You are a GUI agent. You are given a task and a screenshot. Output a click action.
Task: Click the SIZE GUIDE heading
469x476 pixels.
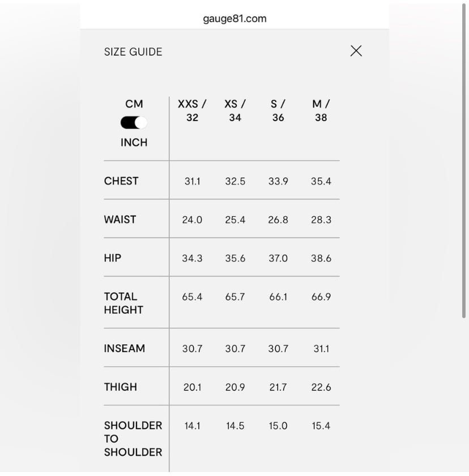[133, 52]
